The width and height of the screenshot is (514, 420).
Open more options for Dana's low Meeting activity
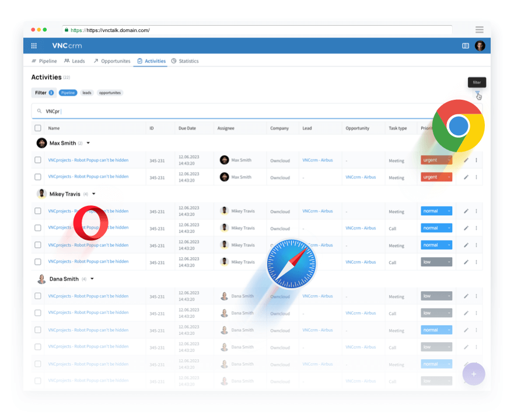[x=476, y=296]
